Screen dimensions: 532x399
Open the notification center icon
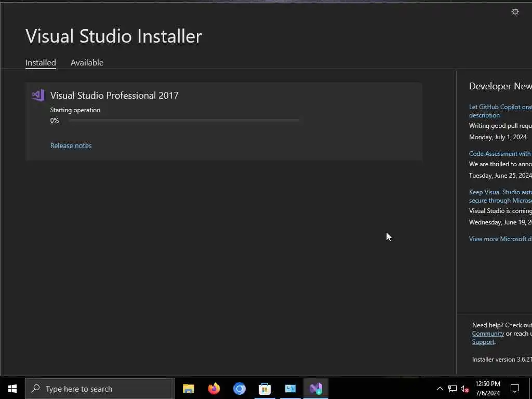click(515, 389)
